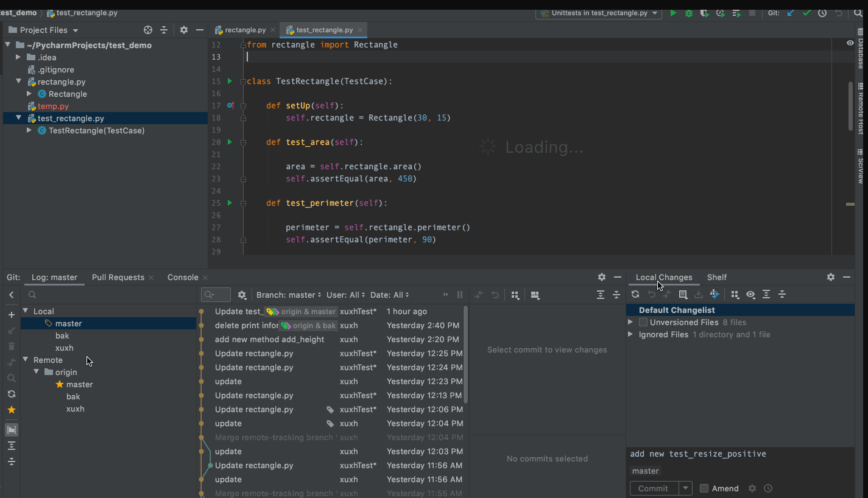This screenshot has width=868, height=498.
Task: Switch to Pull Requests tab
Action: [x=118, y=277]
